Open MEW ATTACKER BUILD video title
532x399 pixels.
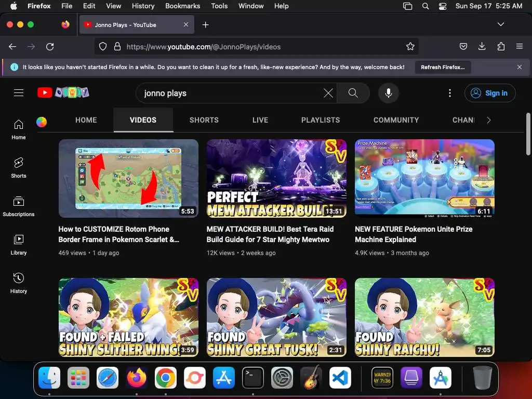[270, 234]
